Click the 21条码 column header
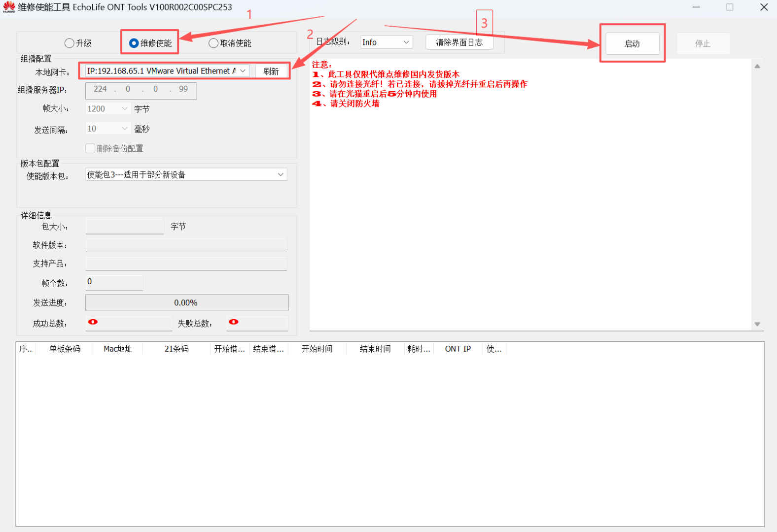Image resolution: width=777 pixels, height=532 pixels. point(177,349)
